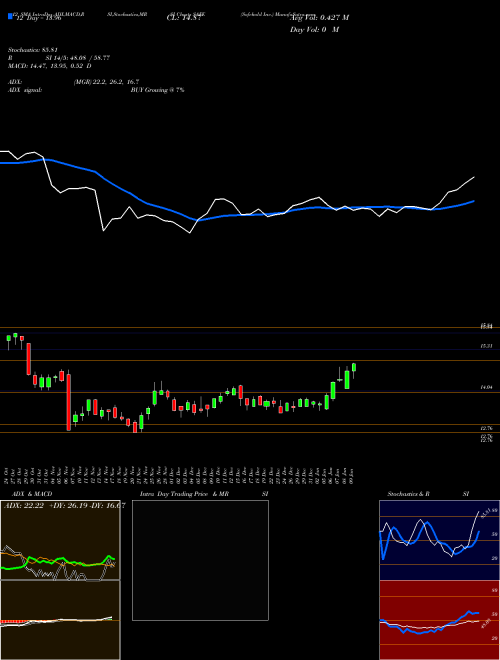Screen dimensions: 500x660
Task: Click the RSI 14/3 value '48.08 / 58.77'
Action: pyautogui.click(x=89, y=58)
